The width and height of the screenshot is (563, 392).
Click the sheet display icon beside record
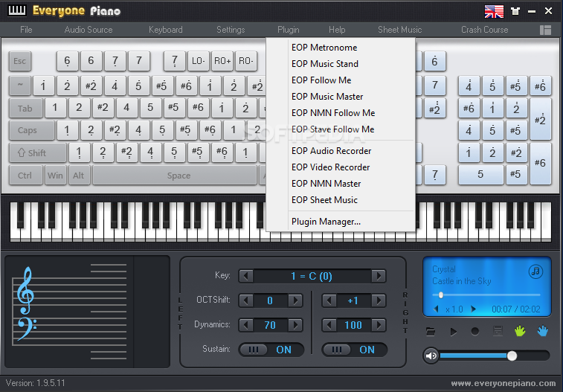tap(498, 331)
